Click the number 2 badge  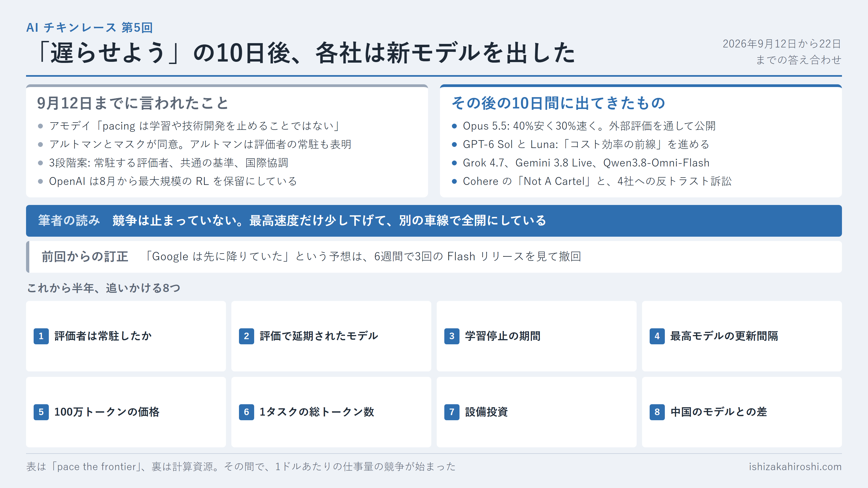pyautogui.click(x=246, y=336)
